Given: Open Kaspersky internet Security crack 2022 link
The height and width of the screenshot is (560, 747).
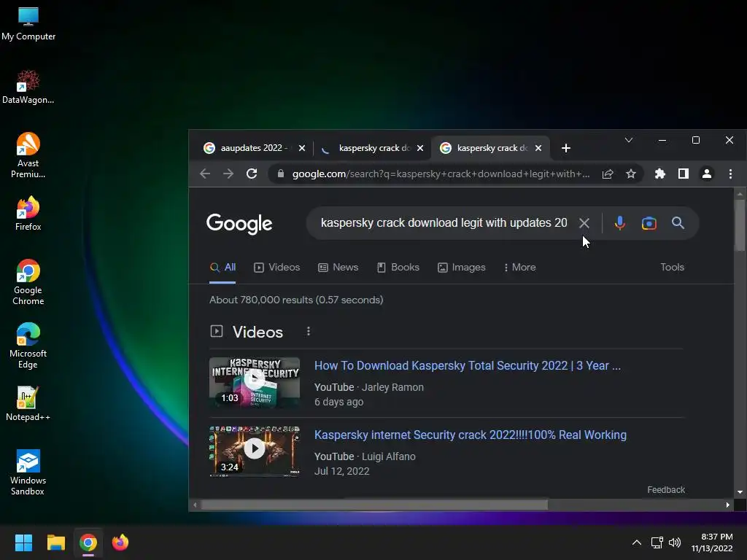Looking at the screenshot, I should (471, 435).
